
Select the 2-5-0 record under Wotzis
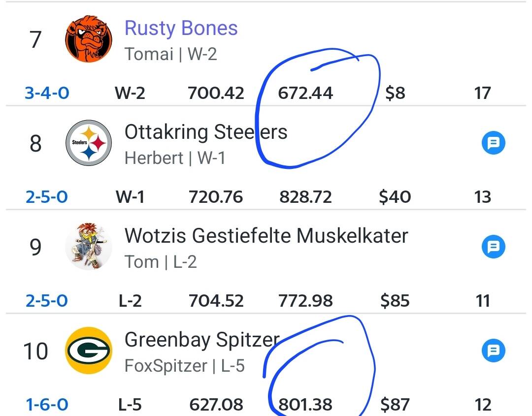(x=47, y=301)
